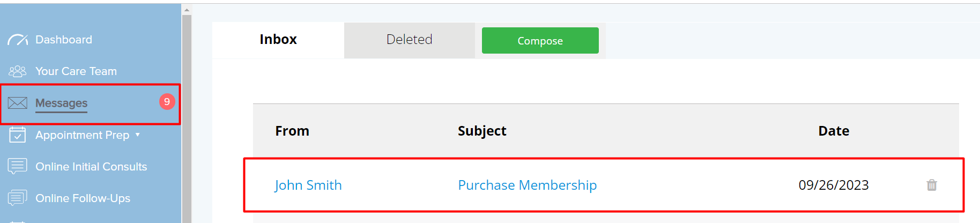The width and height of the screenshot is (980, 223).
Task: Delete the John Smith message via trash icon
Action: pos(932,185)
